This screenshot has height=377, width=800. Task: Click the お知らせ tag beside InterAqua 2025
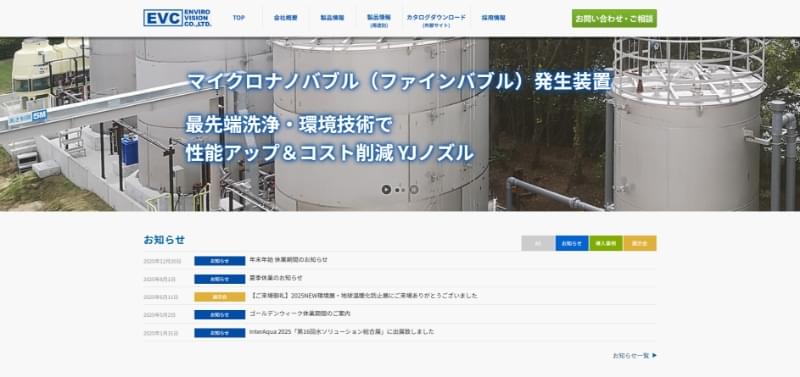click(219, 333)
